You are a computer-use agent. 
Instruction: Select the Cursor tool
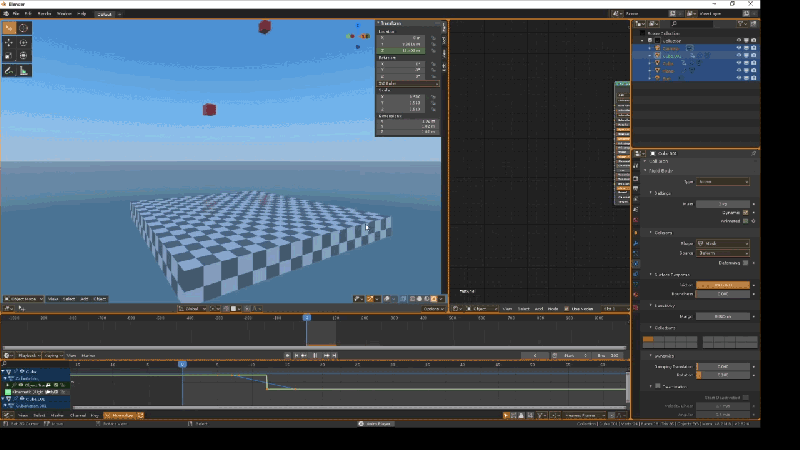tap(23, 28)
